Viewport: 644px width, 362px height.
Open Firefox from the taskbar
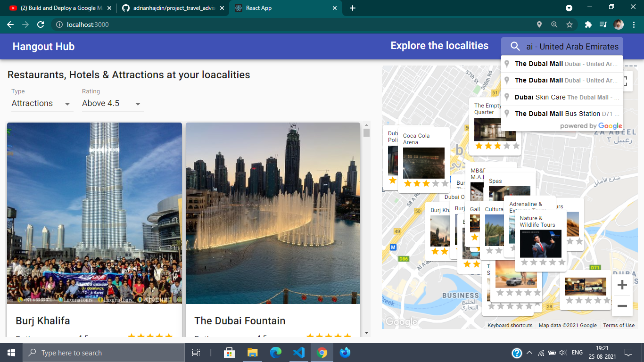[x=345, y=353]
